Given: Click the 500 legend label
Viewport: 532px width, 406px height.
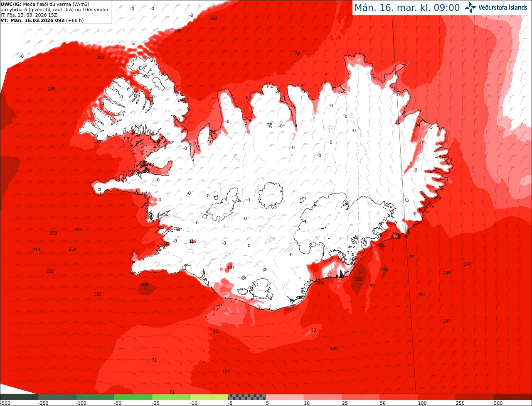Looking at the screenshot, I should pos(498,403).
